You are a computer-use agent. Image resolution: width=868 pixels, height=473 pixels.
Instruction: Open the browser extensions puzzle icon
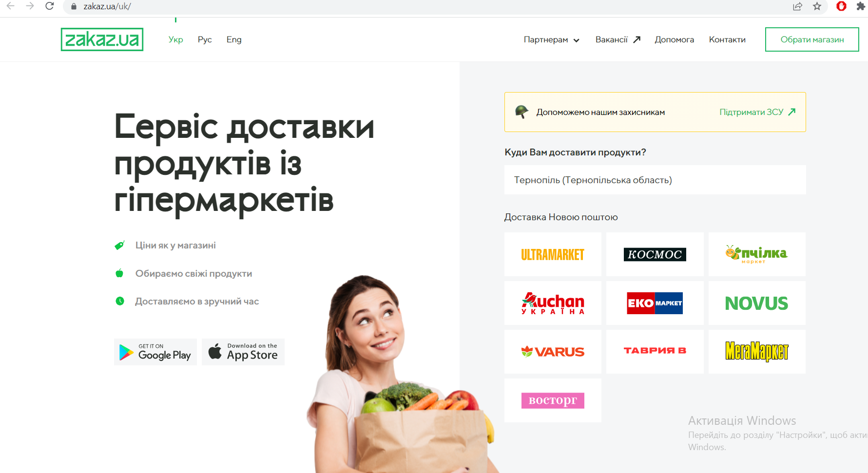(x=861, y=6)
